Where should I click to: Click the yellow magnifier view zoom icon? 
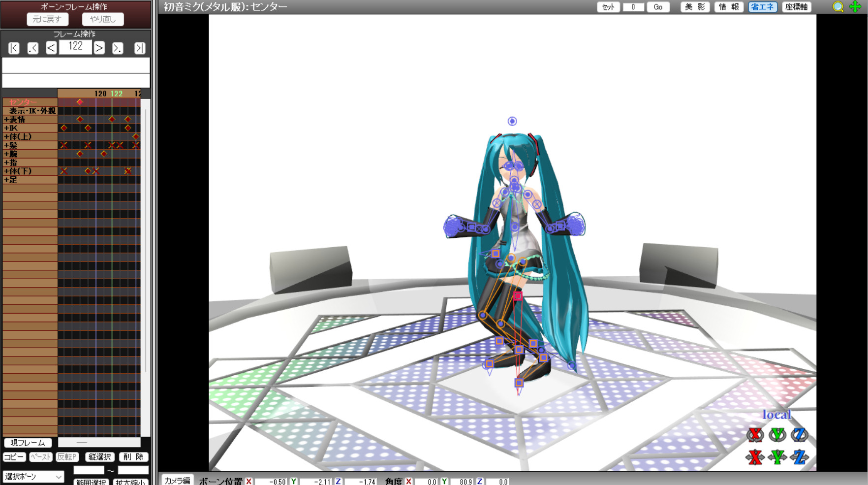[838, 7]
